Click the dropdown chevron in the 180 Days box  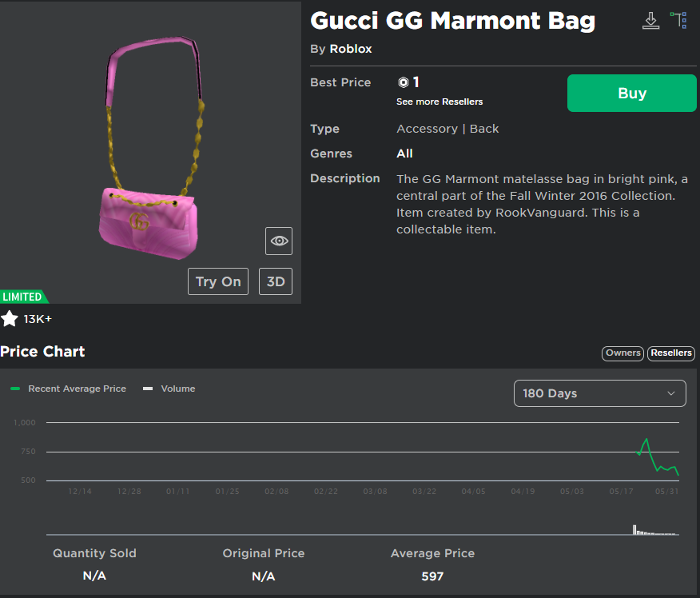click(x=671, y=393)
